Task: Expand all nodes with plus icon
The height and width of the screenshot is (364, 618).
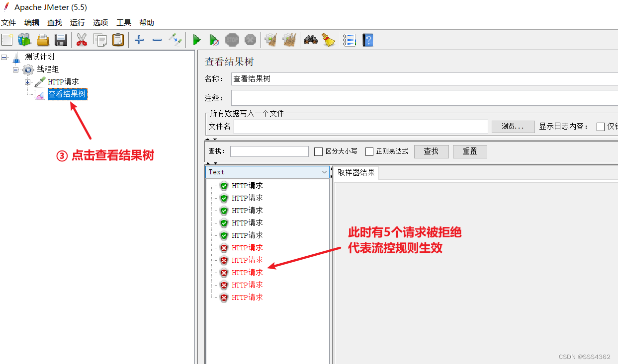Action: [x=139, y=40]
